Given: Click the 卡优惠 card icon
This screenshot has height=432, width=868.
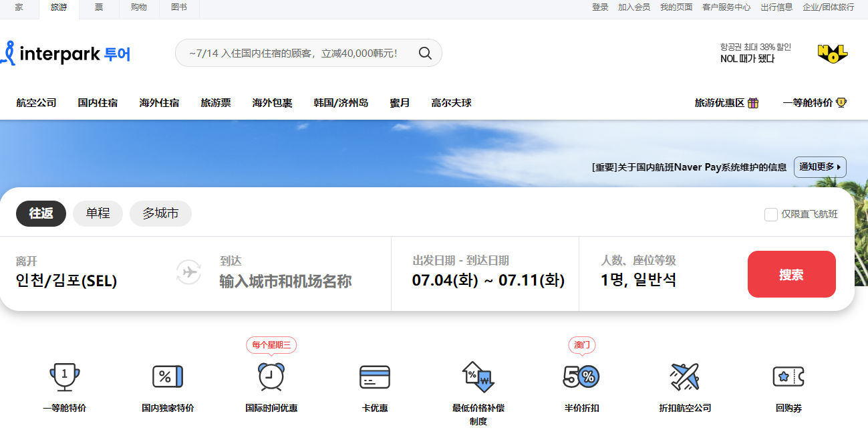Looking at the screenshot, I should click(x=374, y=376).
